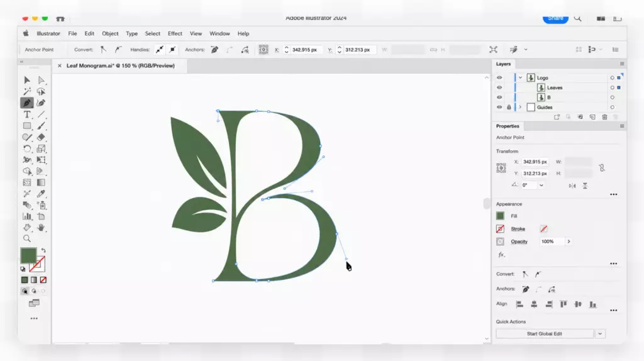The height and width of the screenshot is (361, 644).
Task: Click large green Fill box in toolbar
Action: click(x=28, y=255)
